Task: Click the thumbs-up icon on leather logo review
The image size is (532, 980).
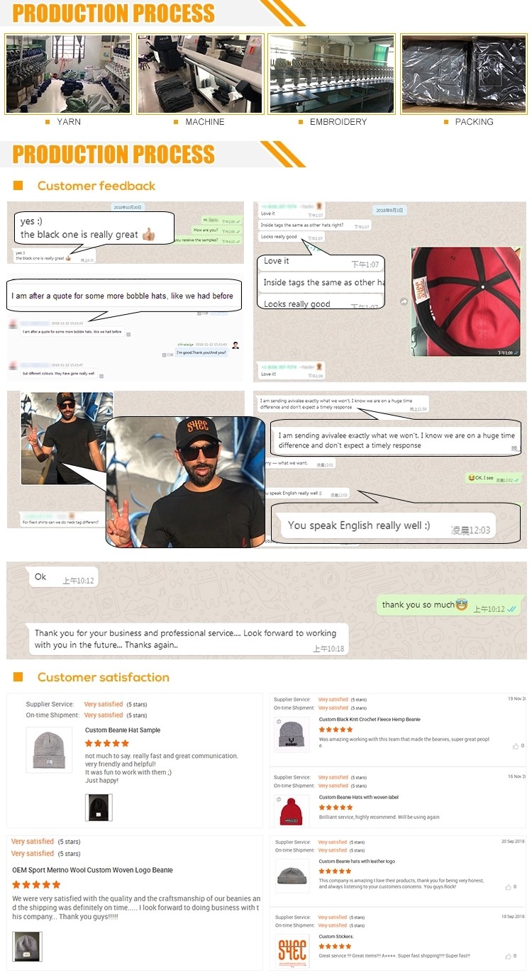Action: point(509,887)
